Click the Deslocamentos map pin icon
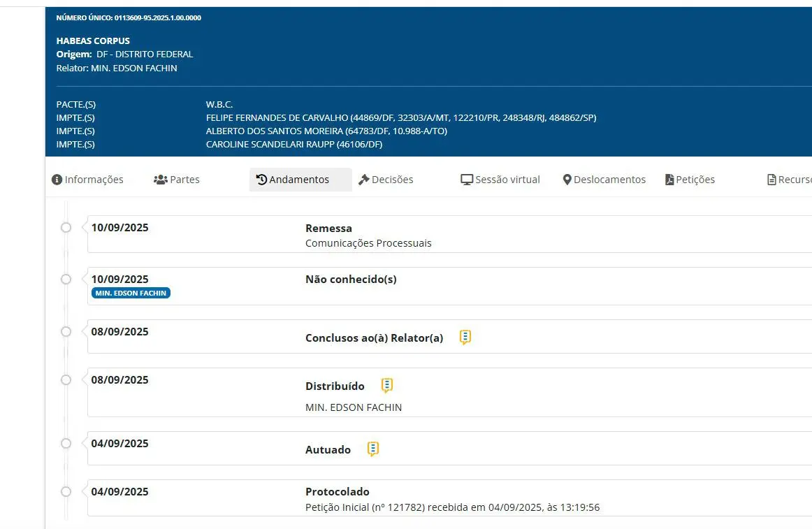This screenshot has width=812, height=529. point(567,180)
